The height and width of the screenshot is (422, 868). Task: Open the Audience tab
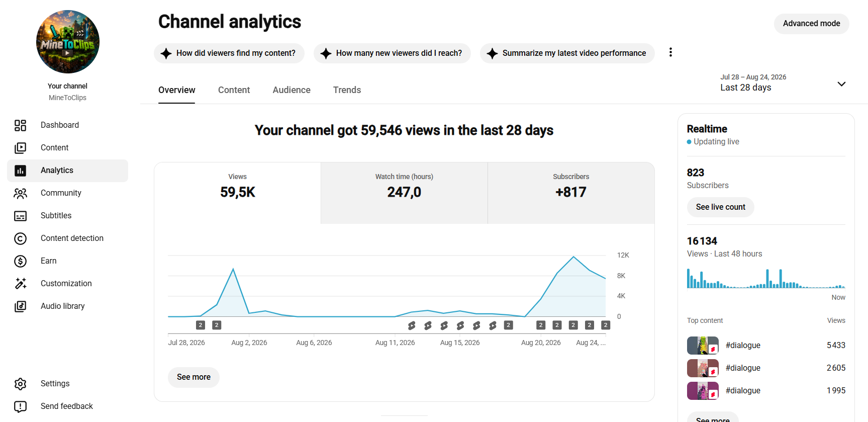292,90
